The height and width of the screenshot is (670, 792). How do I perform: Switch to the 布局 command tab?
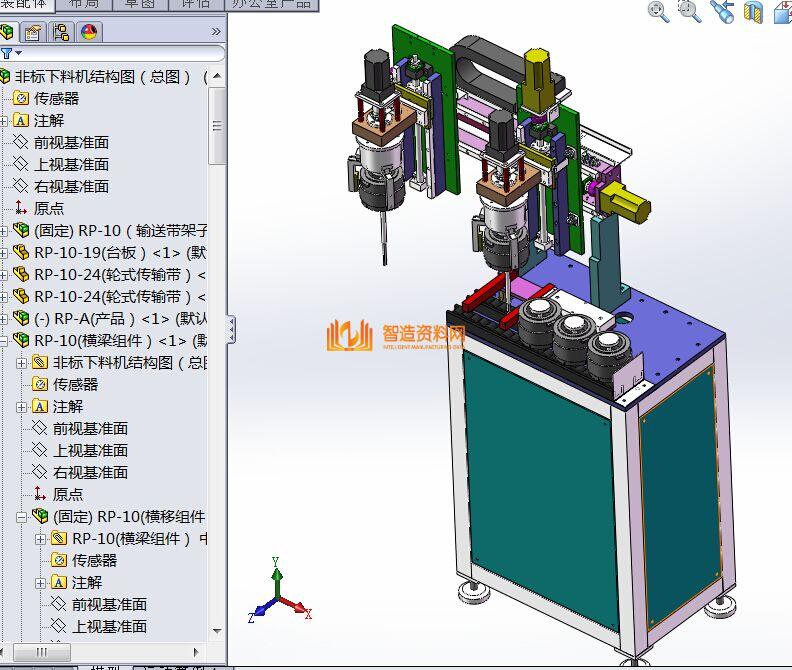(83, 3)
